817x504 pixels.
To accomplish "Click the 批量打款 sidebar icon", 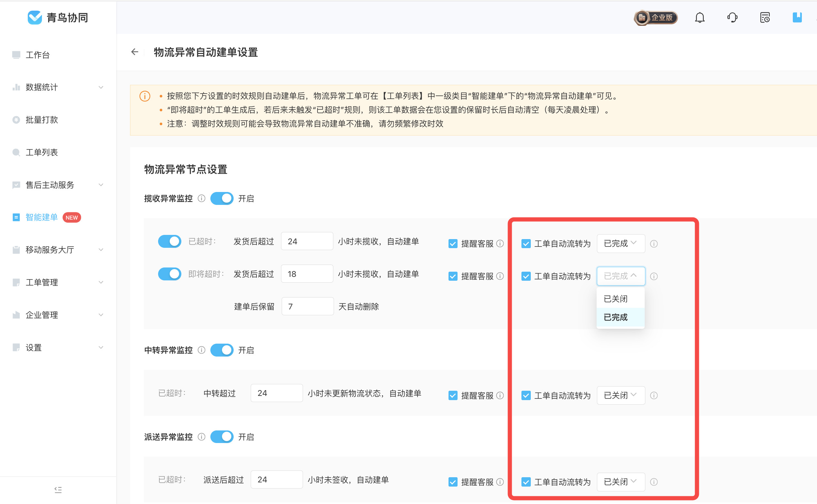I will 16,120.
